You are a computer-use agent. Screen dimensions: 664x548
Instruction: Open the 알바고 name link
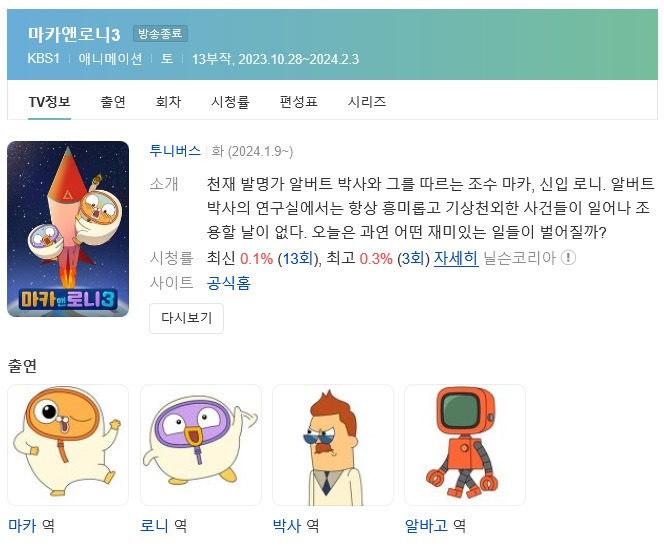(426, 526)
